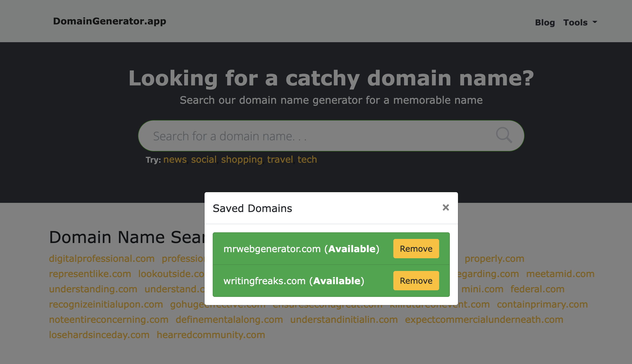Open representlike.com suggestion
The image size is (632, 364).
90,274
